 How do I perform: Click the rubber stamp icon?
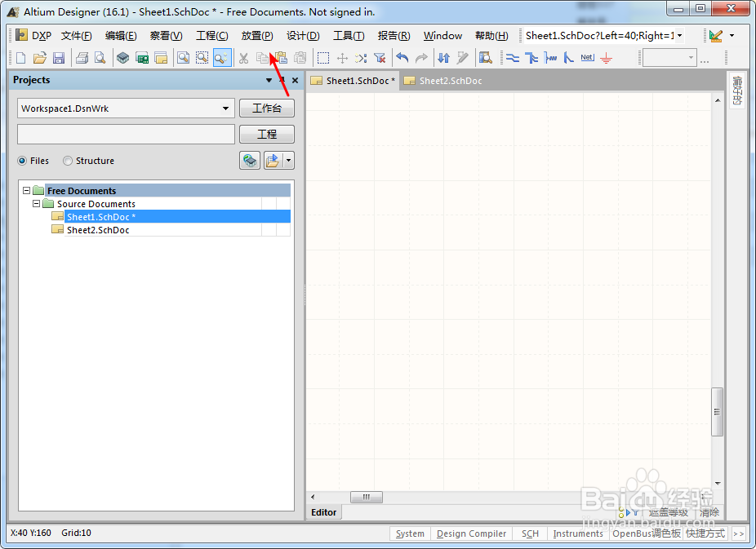pos(300,58)
